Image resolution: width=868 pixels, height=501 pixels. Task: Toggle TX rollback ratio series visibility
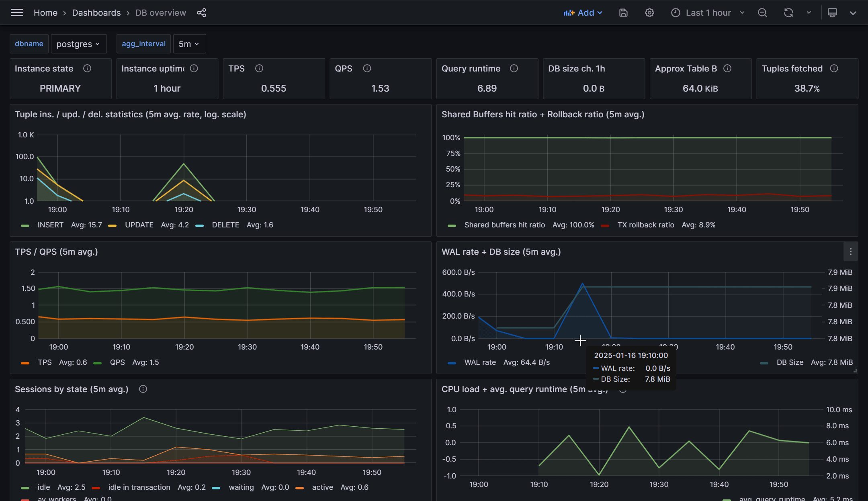645,225
